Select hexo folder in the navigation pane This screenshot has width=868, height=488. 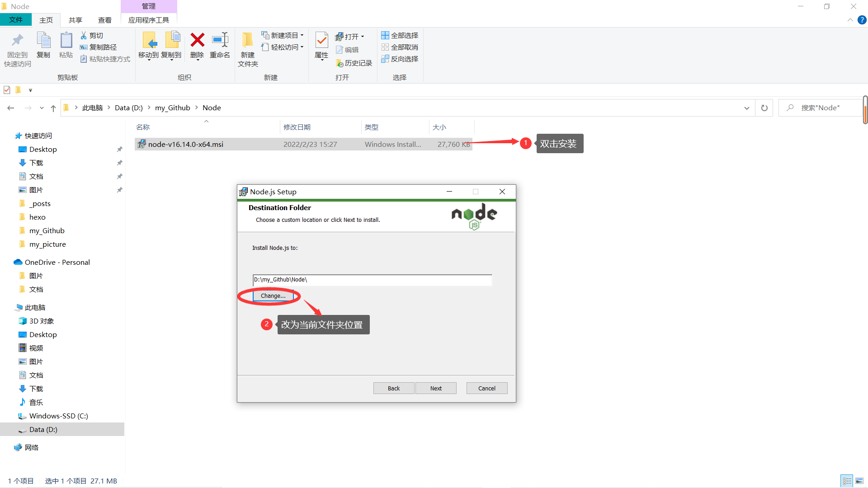(x=38, y=217)
